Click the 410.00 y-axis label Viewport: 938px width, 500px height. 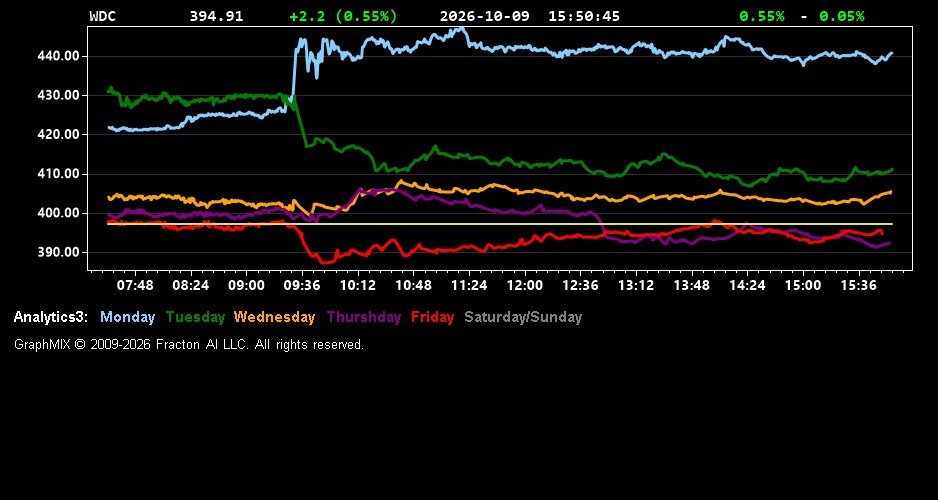pyautogui.click(x=59, y=174)
